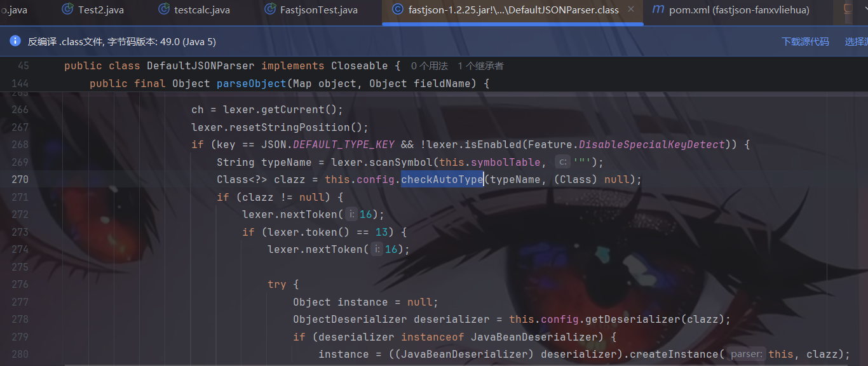
Task: Close the DefaultJSONParser.class tab
Action: [x=631, y=10]
